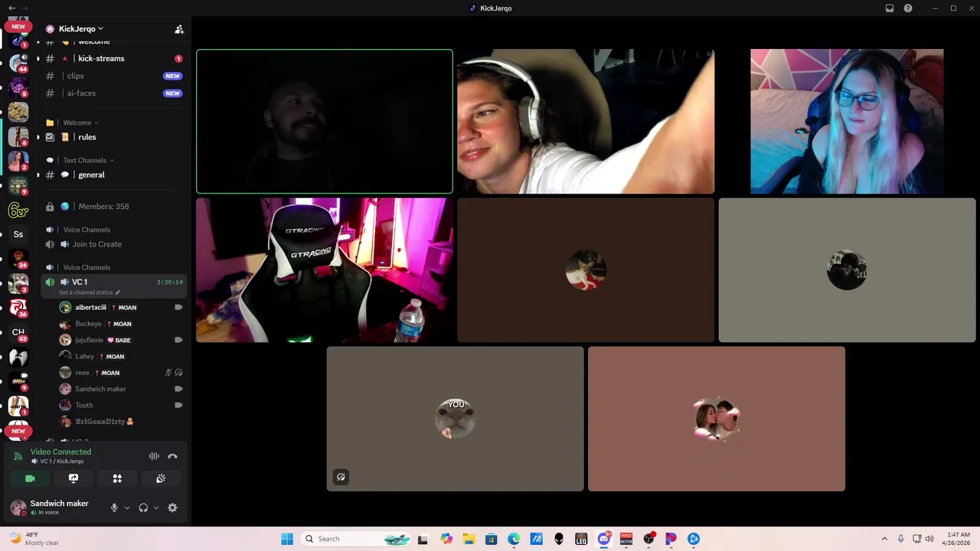Open the CH server in the server list
The width and height of the screenshot is (980, 551).
pyautogui.click(x=18, y=332)
